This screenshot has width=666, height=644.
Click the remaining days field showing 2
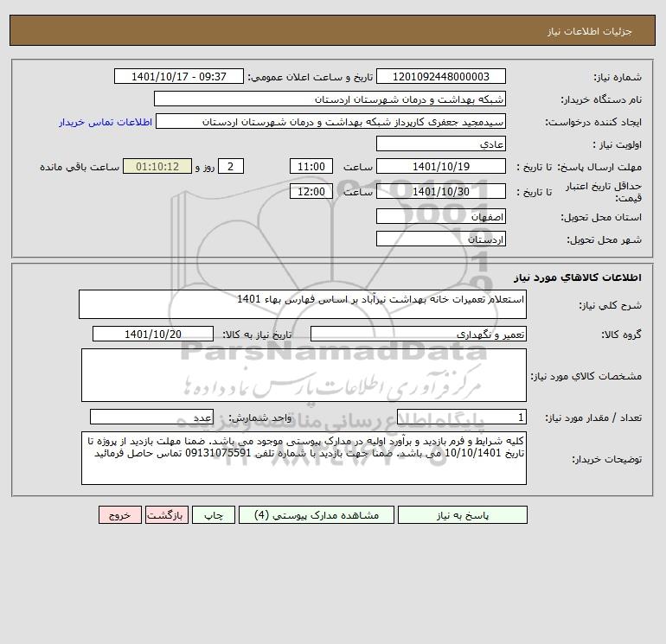231,167
